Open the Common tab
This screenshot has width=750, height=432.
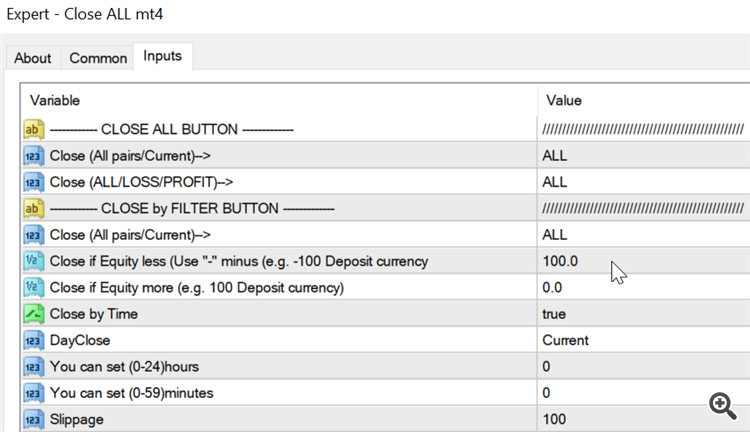(98, 58)
